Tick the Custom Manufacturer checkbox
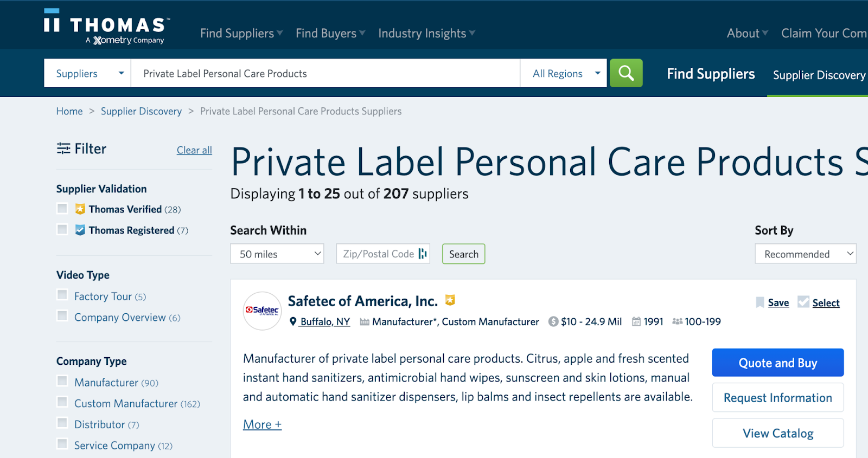 coord(62,403)
